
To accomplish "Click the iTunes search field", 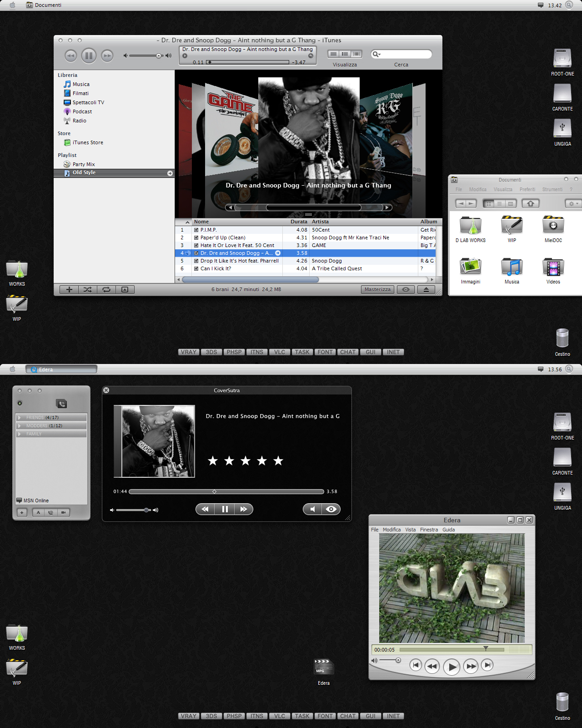I will click(x=401, y=54).
